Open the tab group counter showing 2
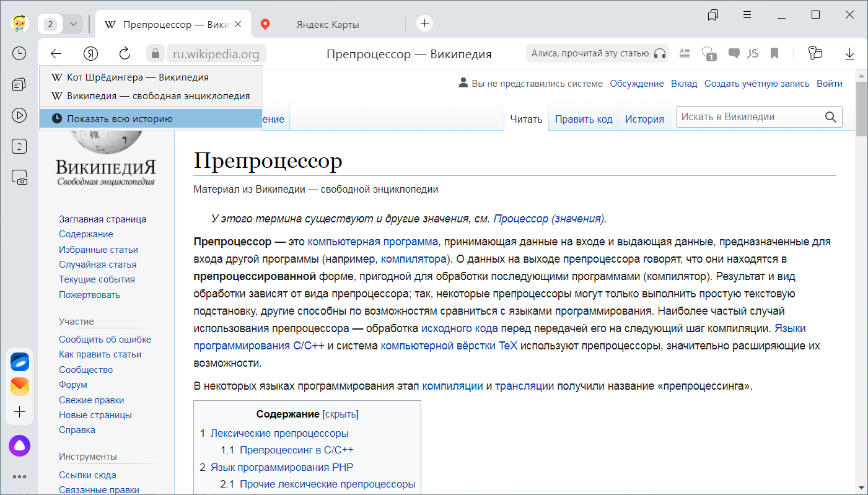The image size is (868, 495). (51, 24)
